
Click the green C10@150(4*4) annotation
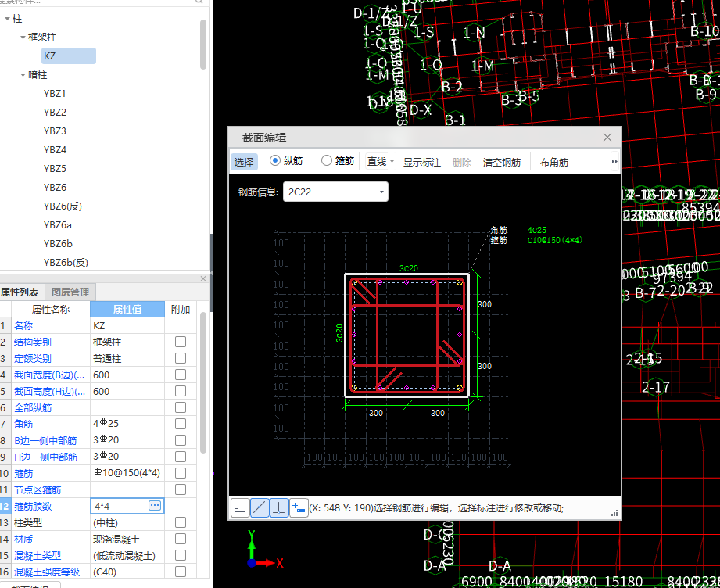(x=555, y=240)
